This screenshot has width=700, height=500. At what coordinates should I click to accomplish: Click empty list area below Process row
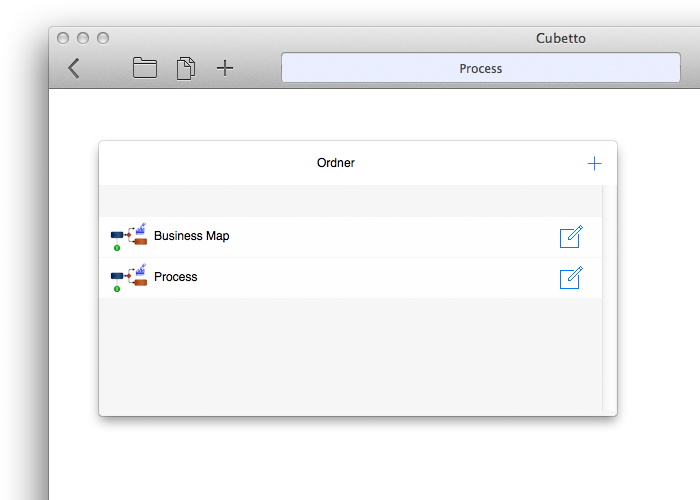pos(350,354)
